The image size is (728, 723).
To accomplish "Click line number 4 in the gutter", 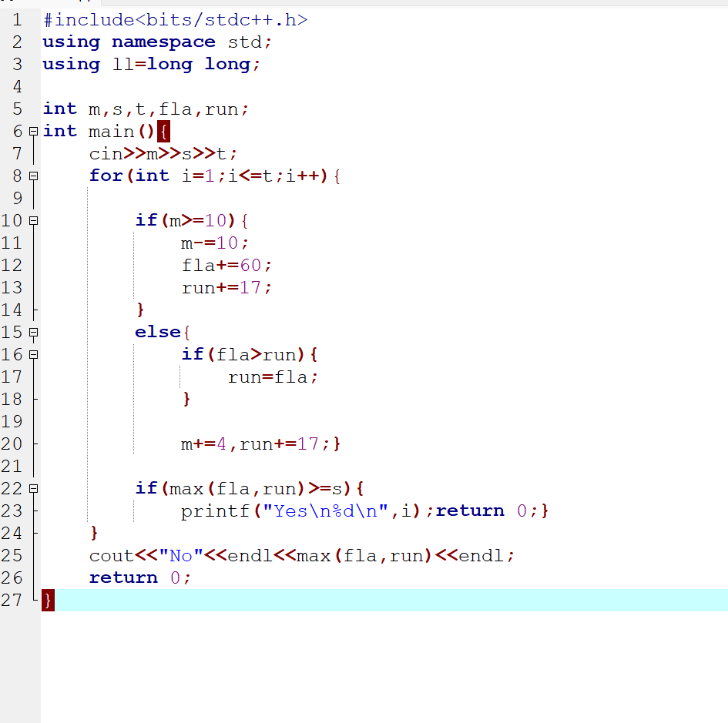I will click(x=17, y=87).
